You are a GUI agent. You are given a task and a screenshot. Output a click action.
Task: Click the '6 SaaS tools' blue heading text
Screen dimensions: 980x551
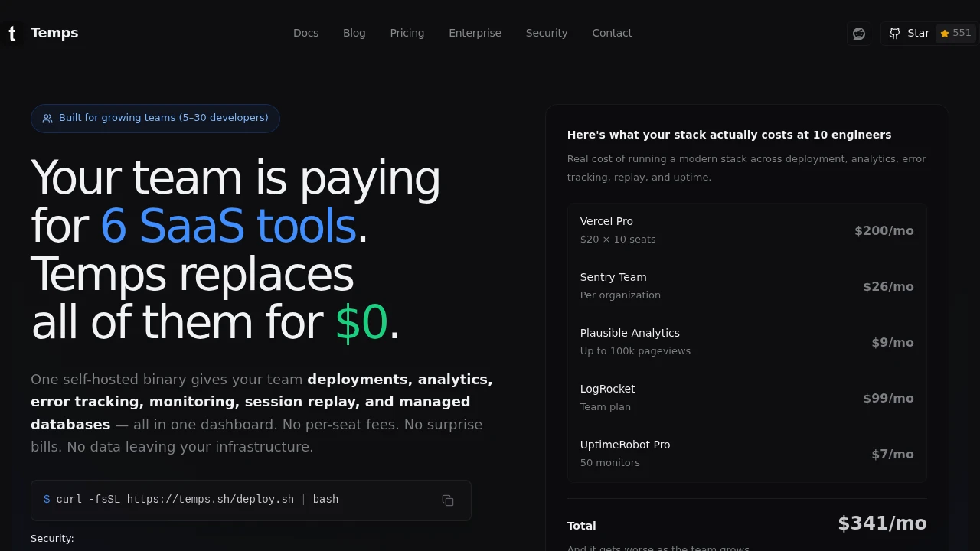(228, 226)
